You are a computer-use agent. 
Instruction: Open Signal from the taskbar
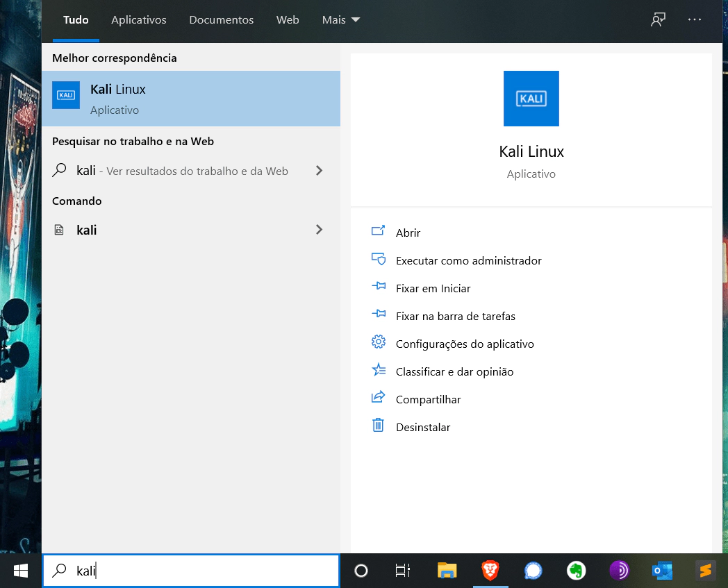pos(532,571)
